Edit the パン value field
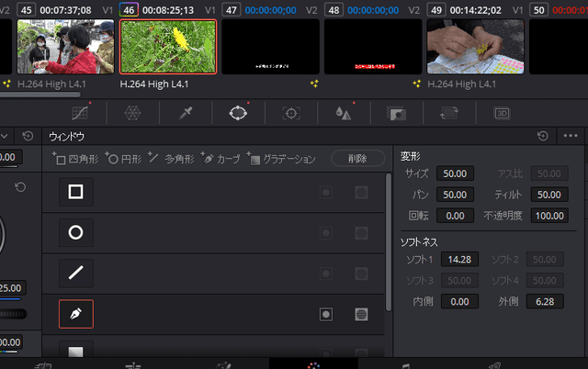 455,195
